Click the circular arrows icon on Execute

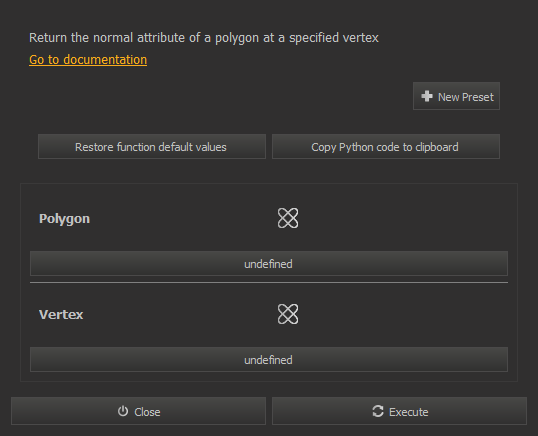click(378, 411)
